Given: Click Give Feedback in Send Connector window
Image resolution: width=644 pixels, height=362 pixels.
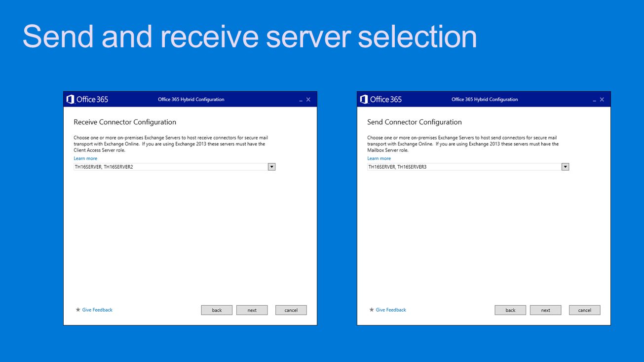Looking at the screenshot, I should (391, 310).
